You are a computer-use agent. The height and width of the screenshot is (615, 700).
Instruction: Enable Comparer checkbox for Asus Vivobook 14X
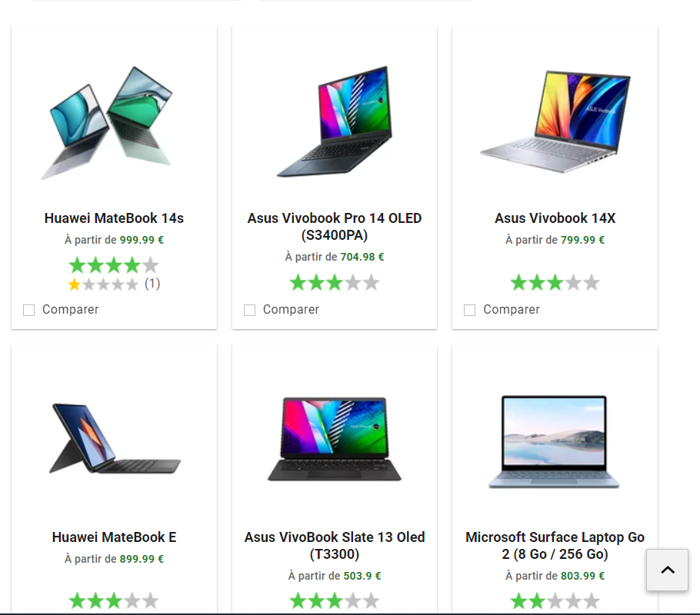[x=470, y=310]
